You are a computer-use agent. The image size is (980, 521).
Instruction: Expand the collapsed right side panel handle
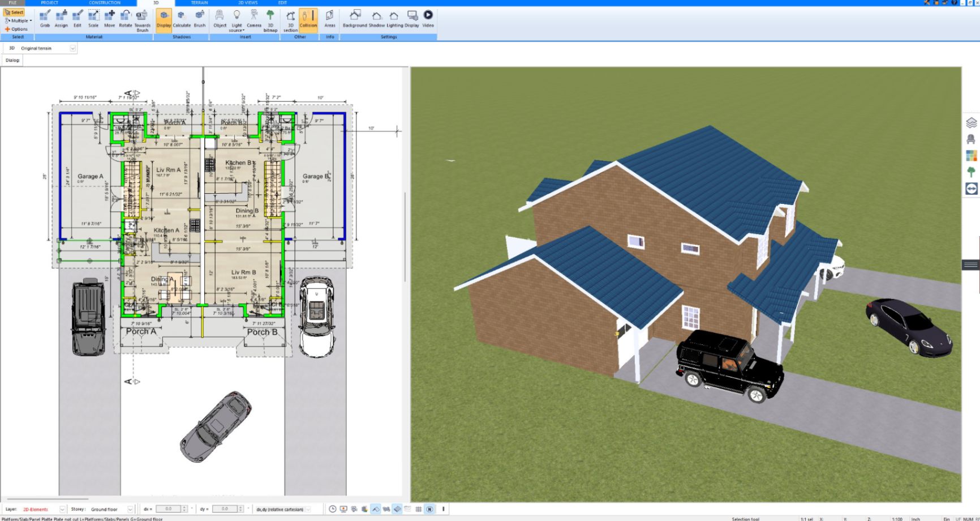click(970, 264)
